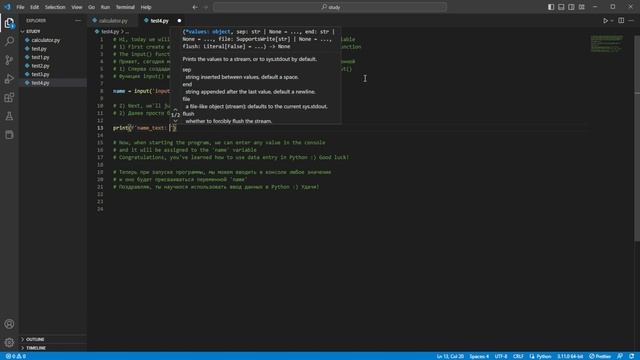
Task: Open the Extensions view
Action: (9, 97)
